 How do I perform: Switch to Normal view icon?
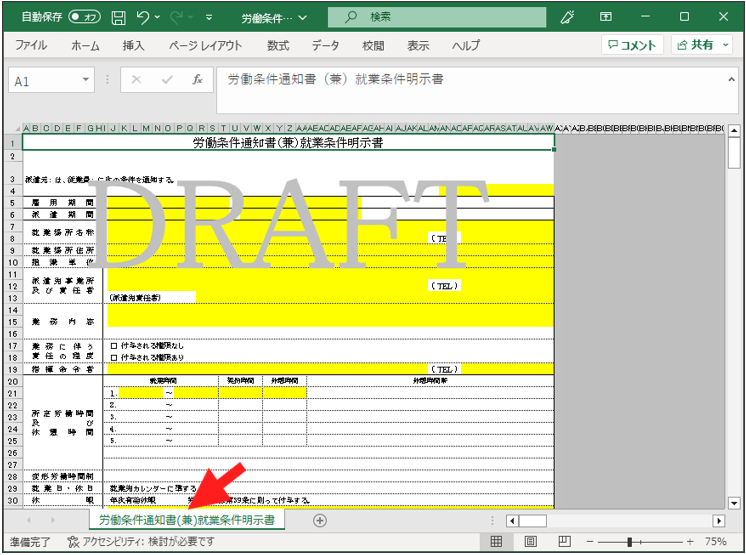(496, 541)
